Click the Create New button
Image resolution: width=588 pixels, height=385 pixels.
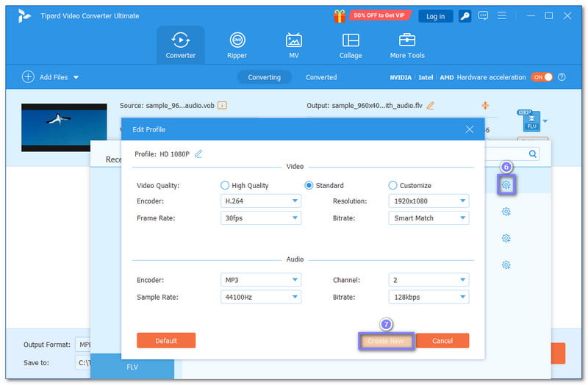(386, 341)
